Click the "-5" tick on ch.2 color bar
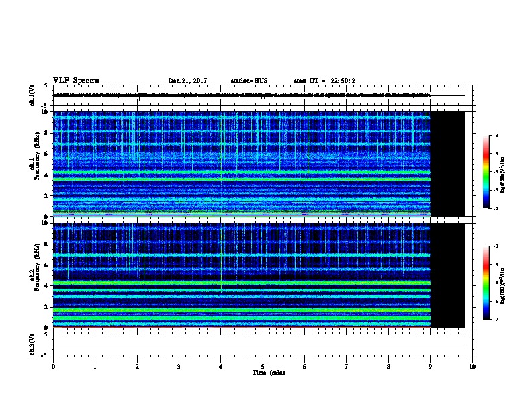The image size is (532, 411). (x=495, y=283)
